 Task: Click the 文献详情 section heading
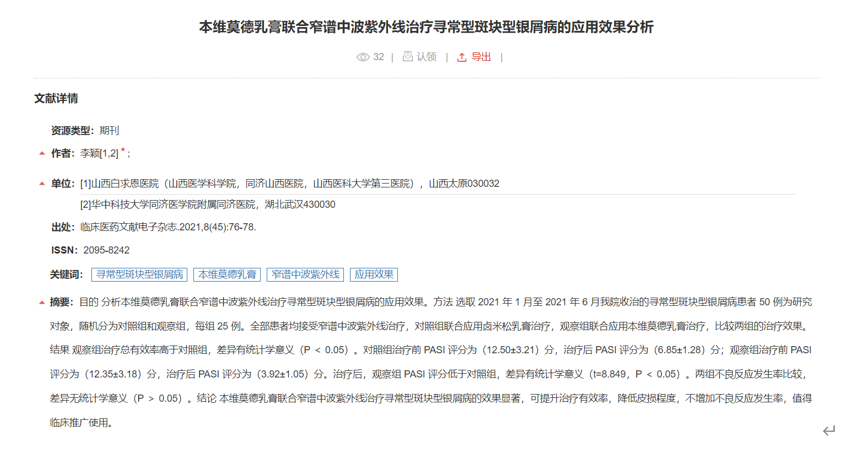(x=56, y=98)
